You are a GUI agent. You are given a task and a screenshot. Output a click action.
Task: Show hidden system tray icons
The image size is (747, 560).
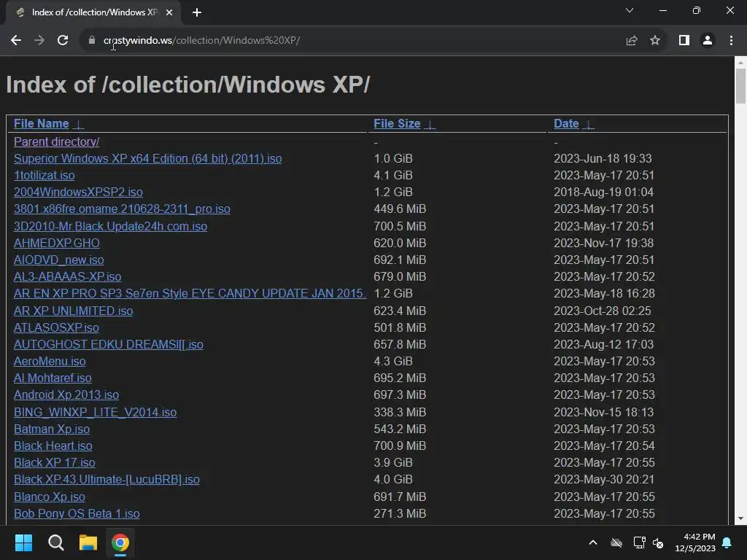[593, 542]
